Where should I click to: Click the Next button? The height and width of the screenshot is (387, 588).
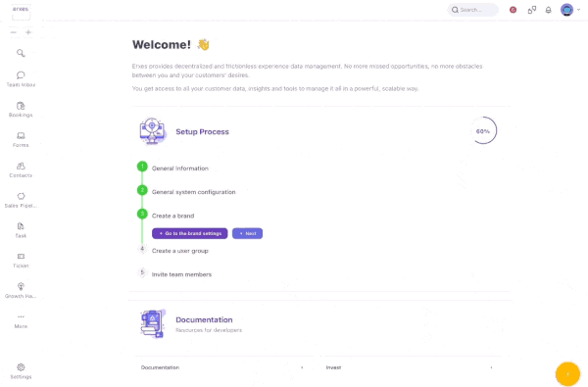click(x=248, y=233)
